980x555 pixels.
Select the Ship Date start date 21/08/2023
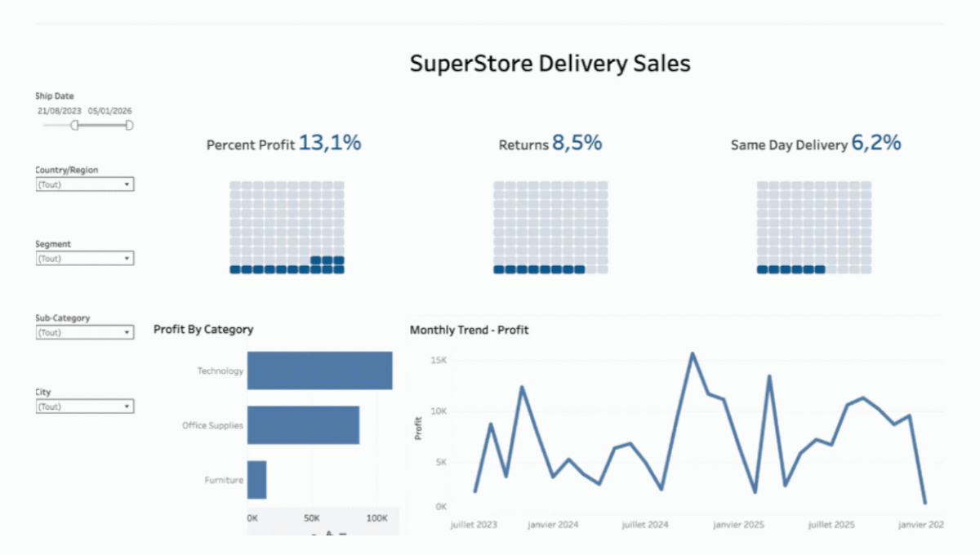60,111
